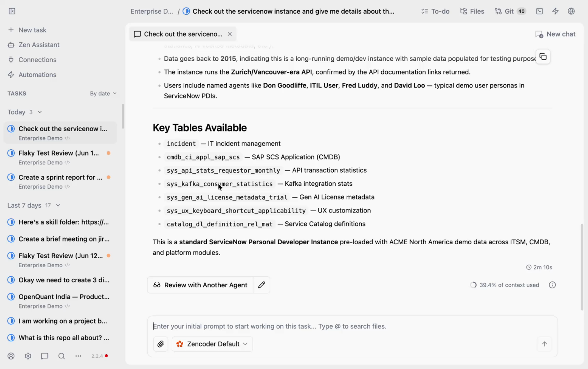Viewport: 588px width, 369px height.
Task: Click 'sys_api_stats_requestor_monthly' code text
Action: pyautogui.click(x=223, y=170)
